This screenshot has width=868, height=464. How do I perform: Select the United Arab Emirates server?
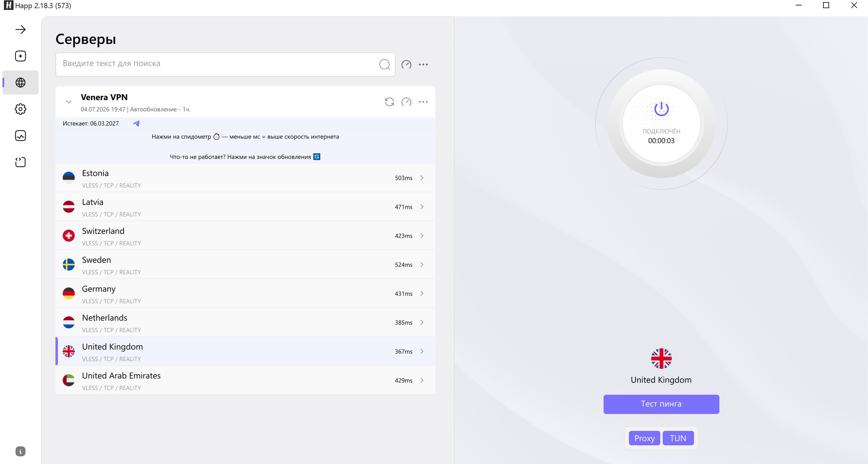coord(245,381)
